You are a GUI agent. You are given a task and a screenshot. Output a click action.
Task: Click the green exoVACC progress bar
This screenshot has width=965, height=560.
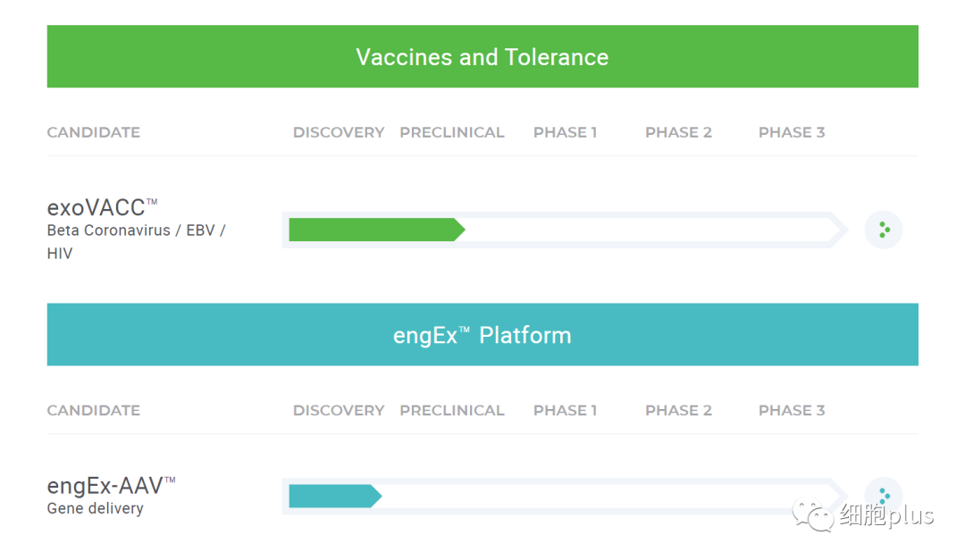click(377, 230)
